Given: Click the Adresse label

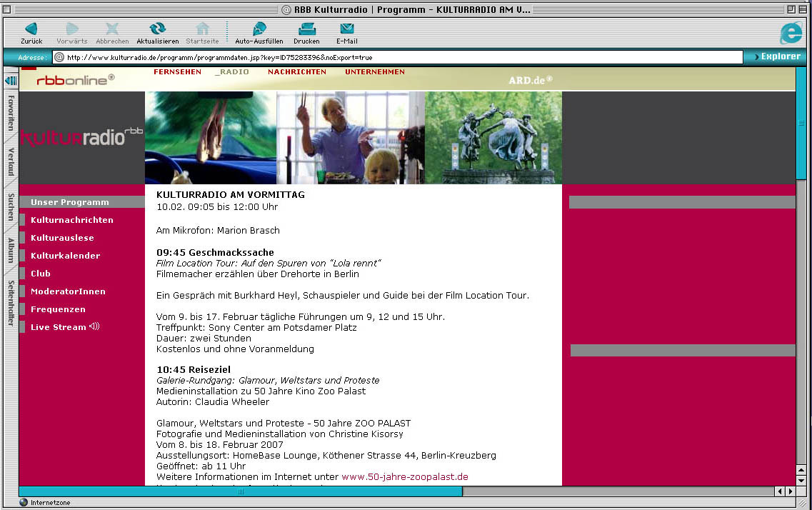Looking at the screenshot, I should point(32,57).
